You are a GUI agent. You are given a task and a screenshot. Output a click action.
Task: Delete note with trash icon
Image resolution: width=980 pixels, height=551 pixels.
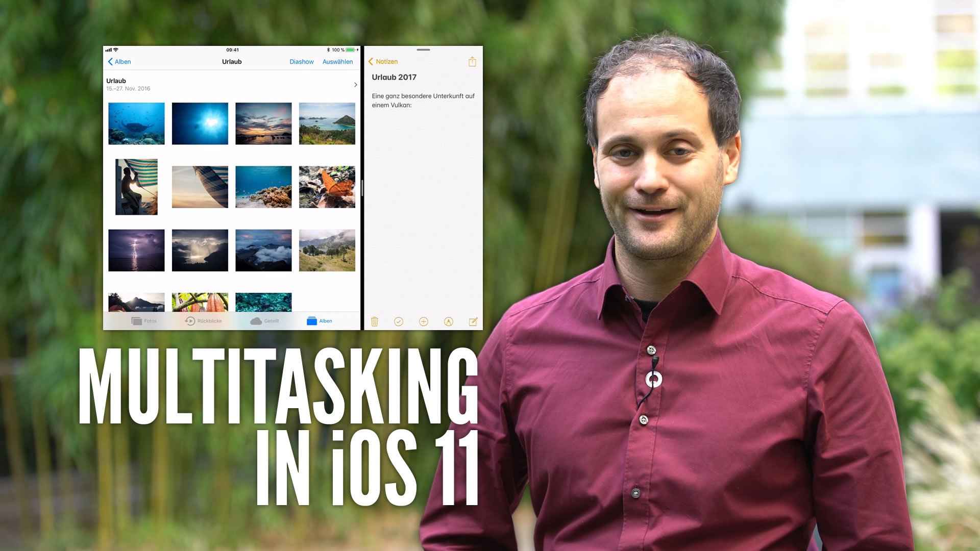pyautogui.click(x=374, y=321)
